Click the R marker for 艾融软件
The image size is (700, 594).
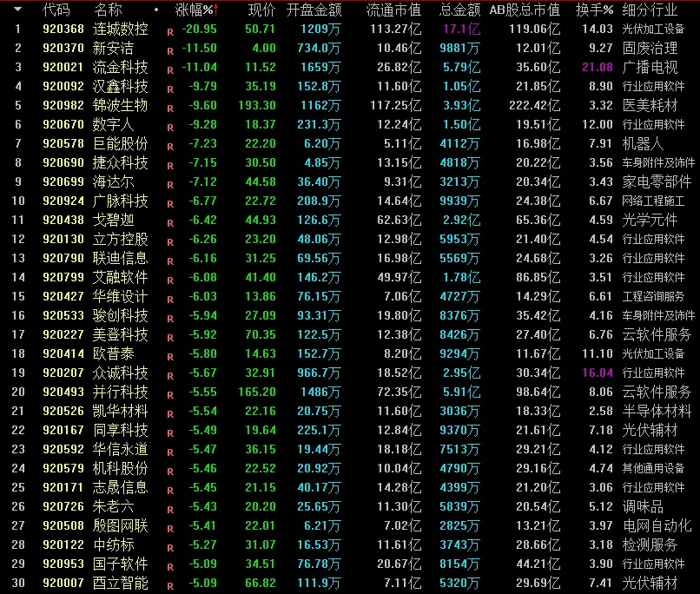tap(170, 280)
